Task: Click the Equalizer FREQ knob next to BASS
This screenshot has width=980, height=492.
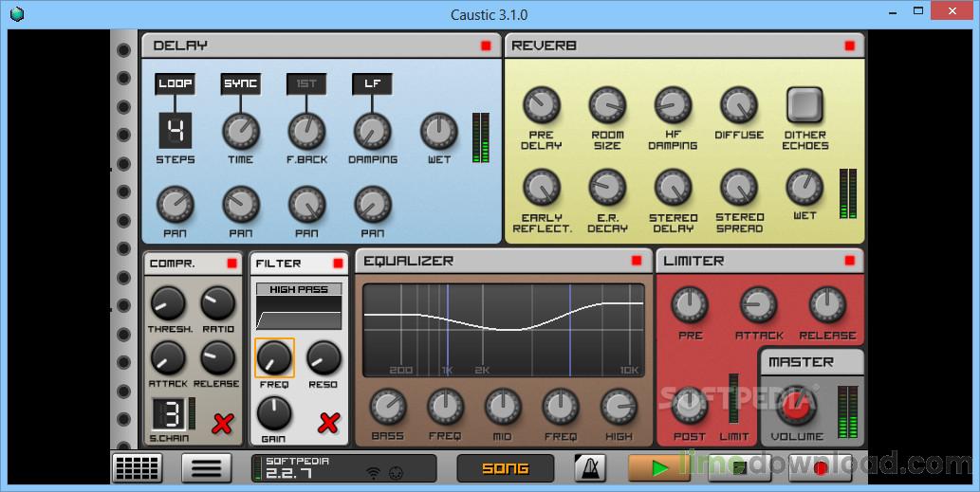Action: pos(446,407)
